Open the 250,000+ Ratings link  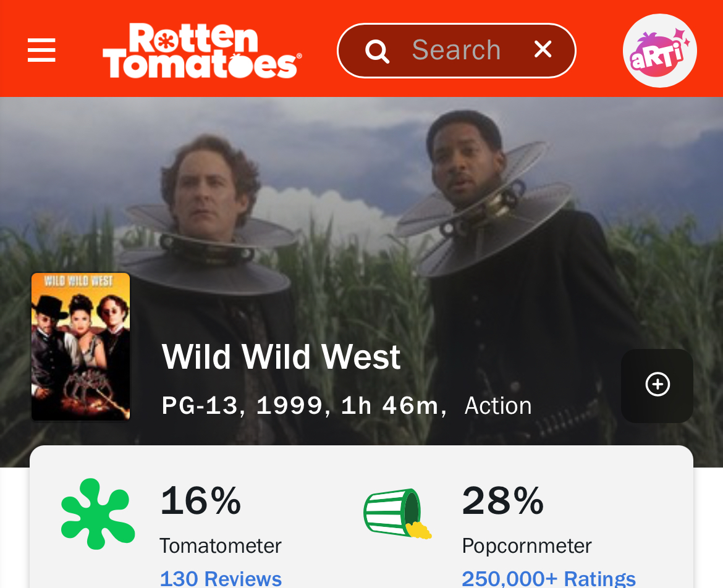549,579
